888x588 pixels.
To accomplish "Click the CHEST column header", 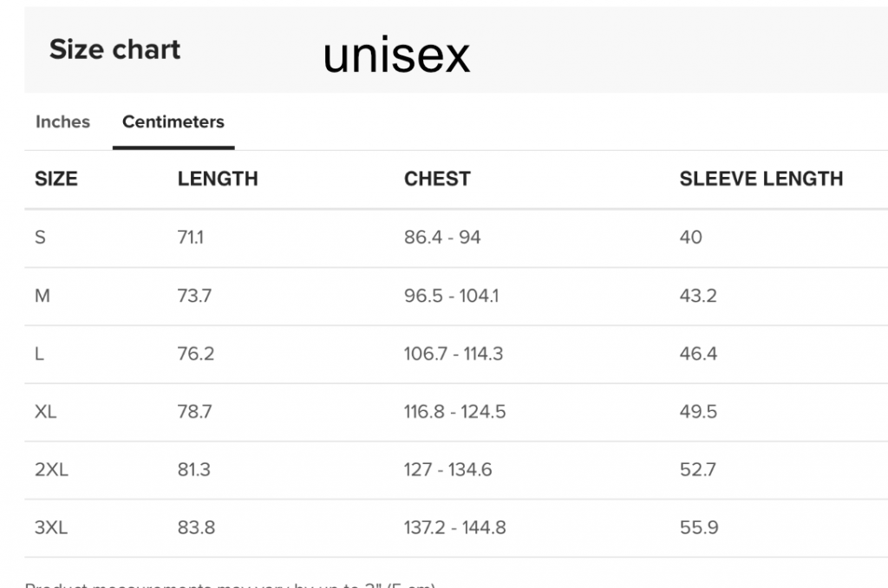I will click(437, 180).
